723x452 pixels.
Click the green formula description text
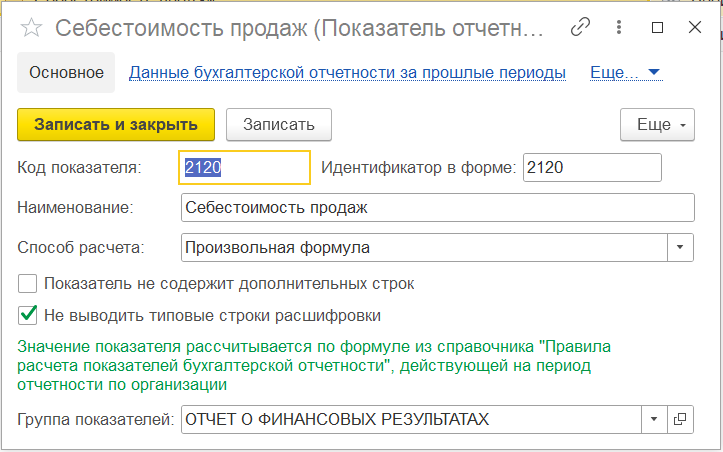point(314,365)
